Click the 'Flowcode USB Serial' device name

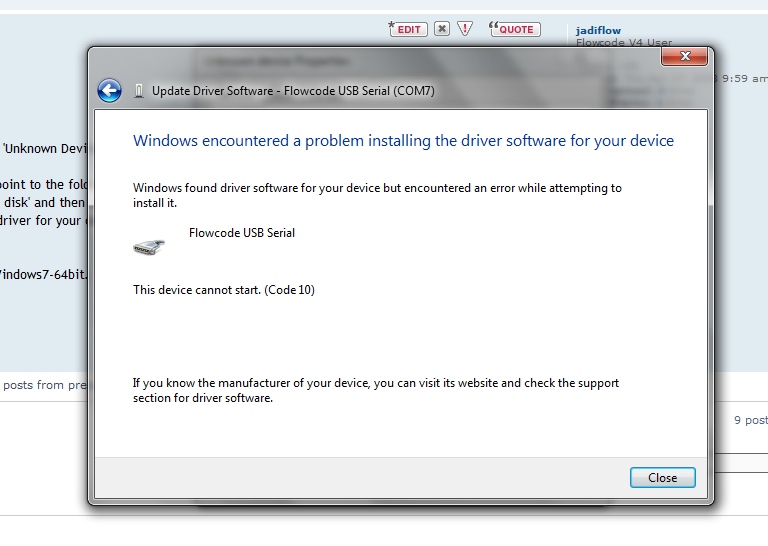pos(242,233)
